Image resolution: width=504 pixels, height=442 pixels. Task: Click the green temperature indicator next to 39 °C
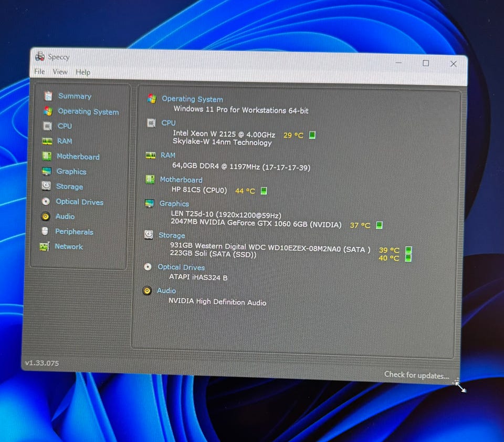point(408,250)
